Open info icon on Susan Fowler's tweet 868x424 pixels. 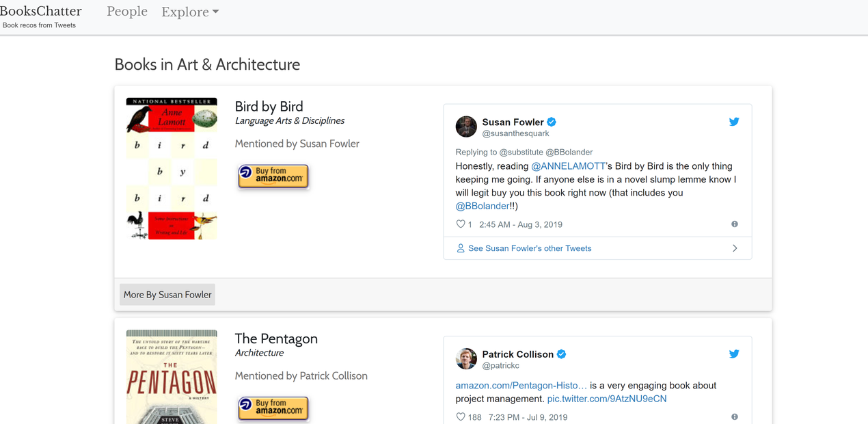[x=735, y=224]
